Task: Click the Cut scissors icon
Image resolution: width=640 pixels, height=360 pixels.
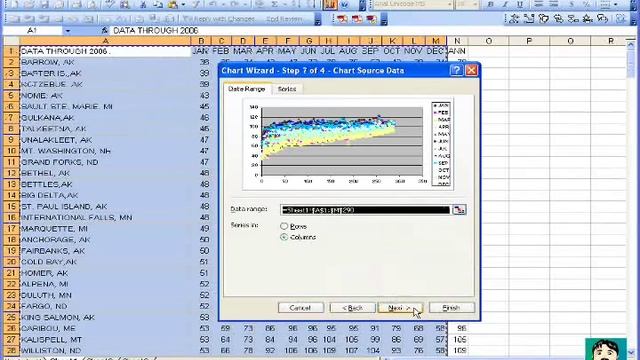Action: click(143, 4)
